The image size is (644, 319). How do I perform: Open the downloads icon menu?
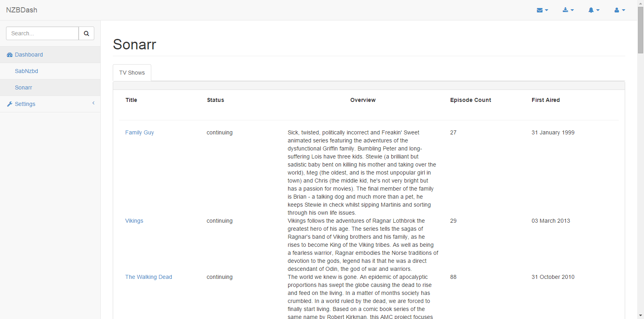coord(568,10)
